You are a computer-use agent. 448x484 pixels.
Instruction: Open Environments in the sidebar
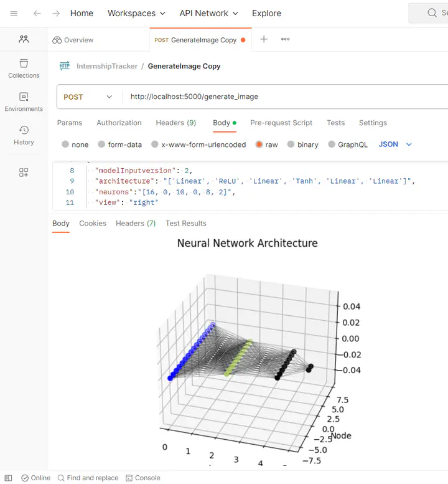coord(24,102)
